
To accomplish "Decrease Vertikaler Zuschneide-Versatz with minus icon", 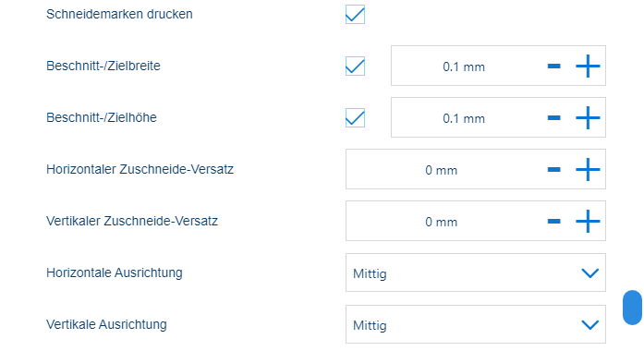I will coord(554,222).
